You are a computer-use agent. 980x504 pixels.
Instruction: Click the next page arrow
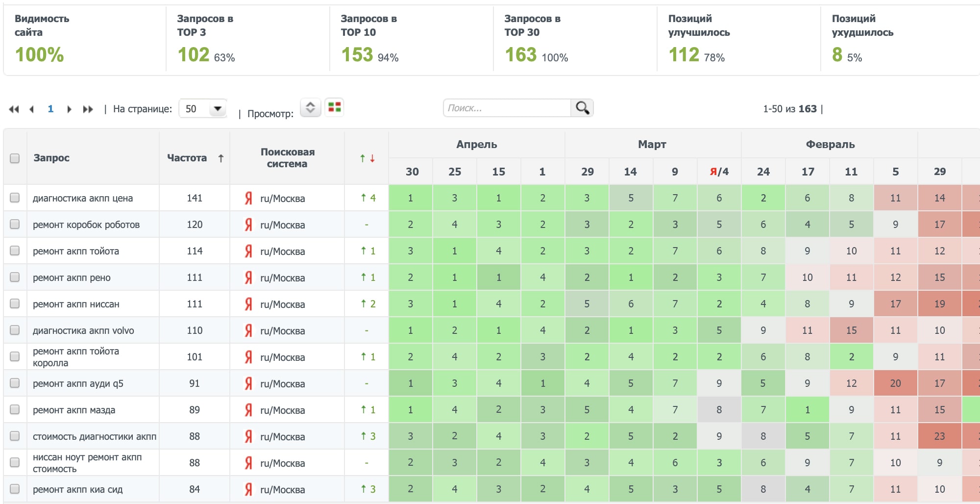(x=69, y=109)
